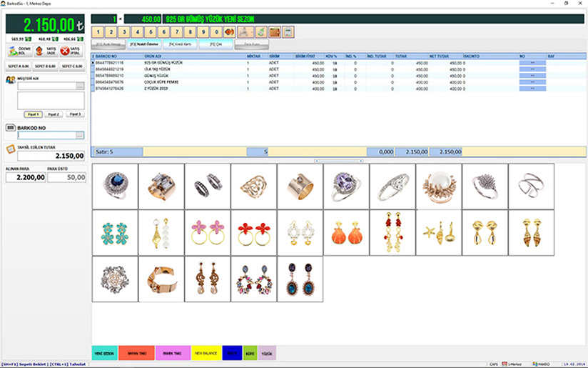The width and height of the screenshot is (588, 368).
Task: Click the backspace icon after number 0
Action: pyautogui.click(x=229, y=32)
